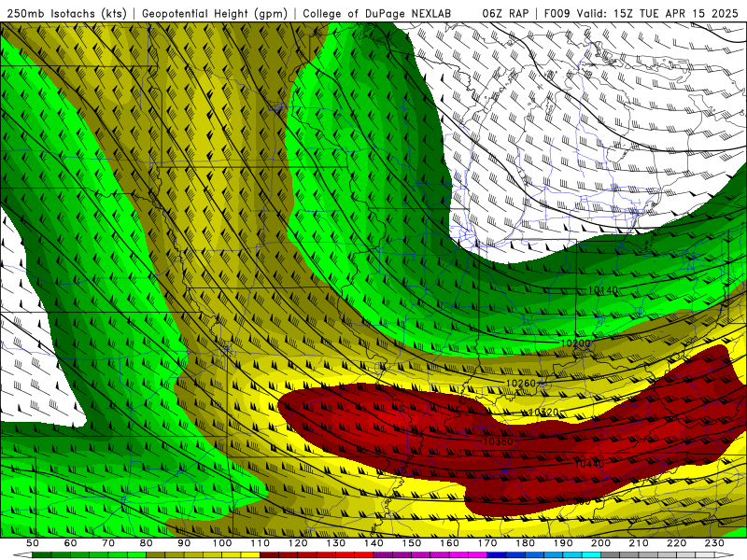Click the '250mb Isotachs (kts)' title text
The height and width of the screenshot is (560, 747).
click(66, 13)
